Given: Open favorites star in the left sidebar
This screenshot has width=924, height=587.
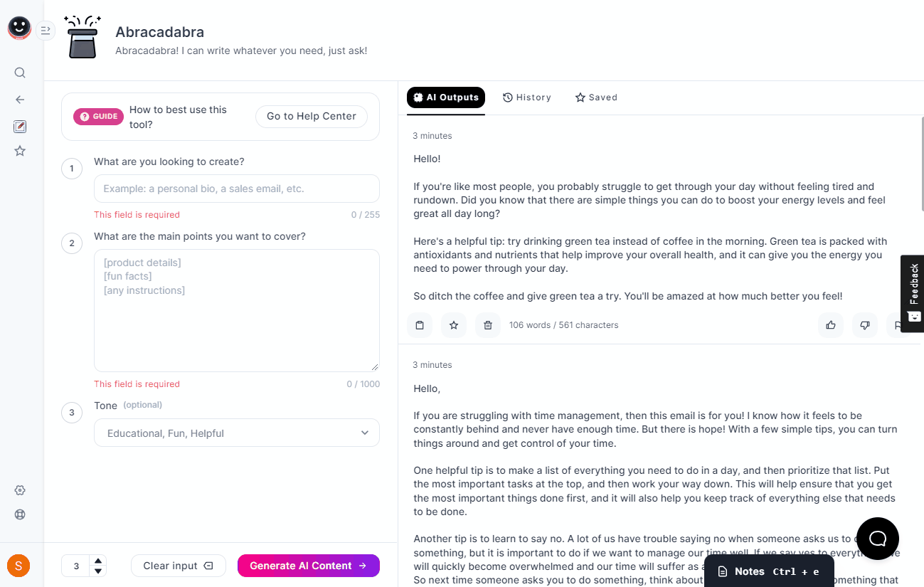Looking at the screenshot, I should (x=20, y=151).
